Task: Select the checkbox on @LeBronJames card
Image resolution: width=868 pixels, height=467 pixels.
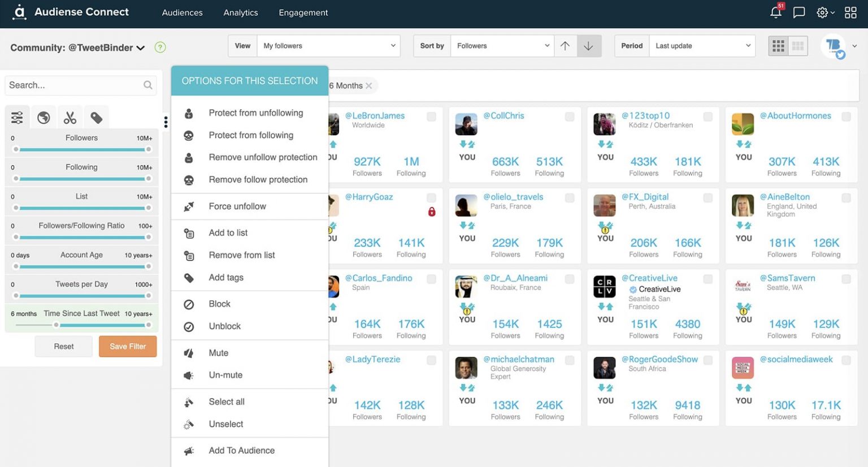Action: coord(431,116)
